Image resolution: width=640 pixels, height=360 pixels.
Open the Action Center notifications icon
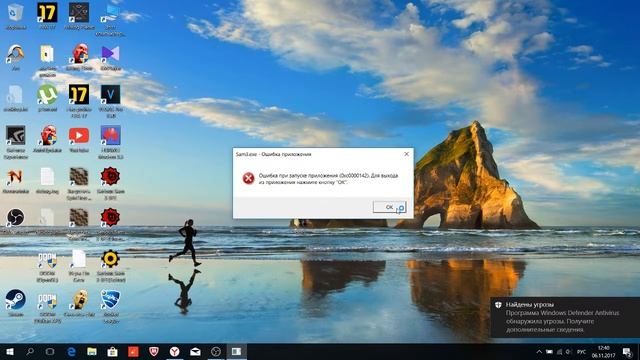coord(627,352)
